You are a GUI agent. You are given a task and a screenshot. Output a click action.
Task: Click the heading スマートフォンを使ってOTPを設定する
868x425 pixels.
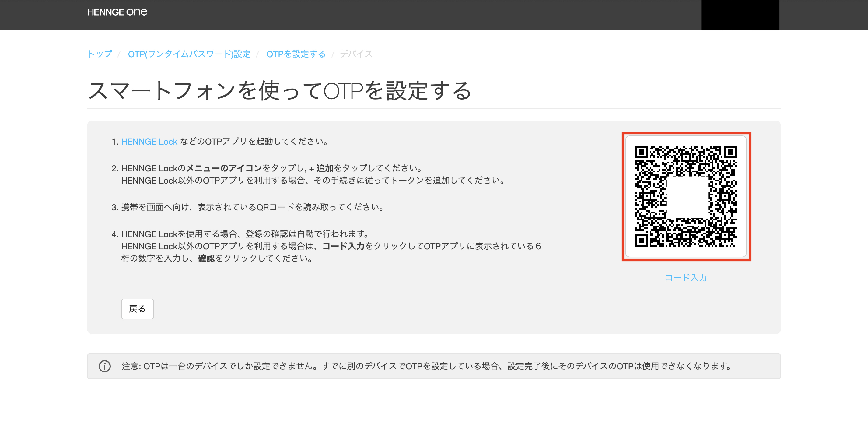279,91
